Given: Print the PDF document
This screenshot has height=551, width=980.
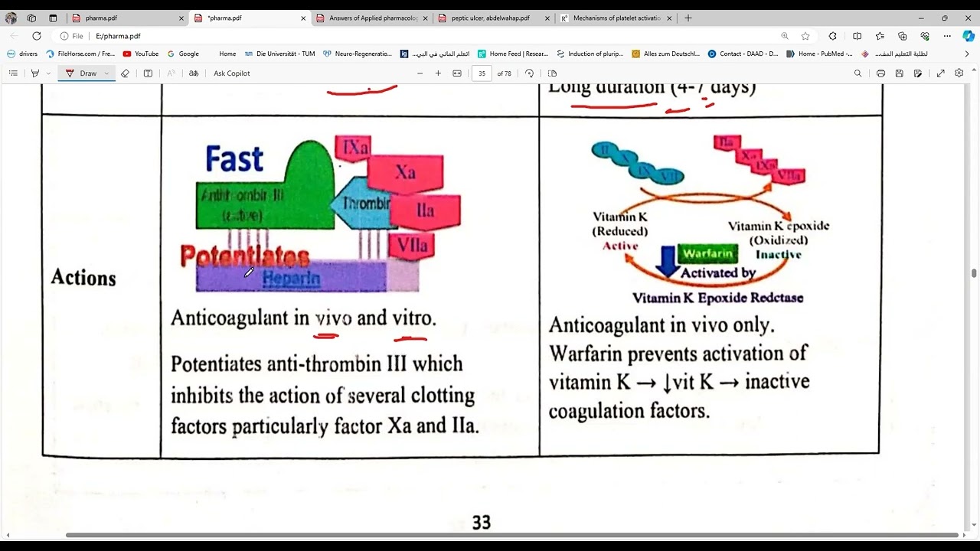Looking at the screenshot, I should [880, 73].
